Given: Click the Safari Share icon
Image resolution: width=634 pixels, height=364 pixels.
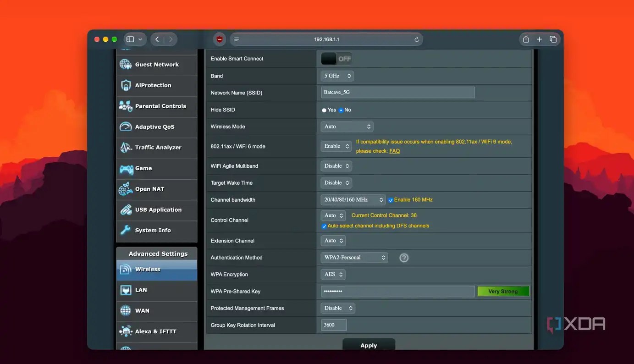Looking at the screenshot, I should [526, 39].
